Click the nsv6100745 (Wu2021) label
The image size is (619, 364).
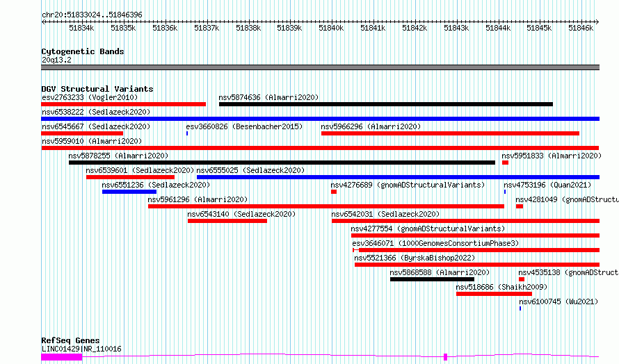(558, 301)
